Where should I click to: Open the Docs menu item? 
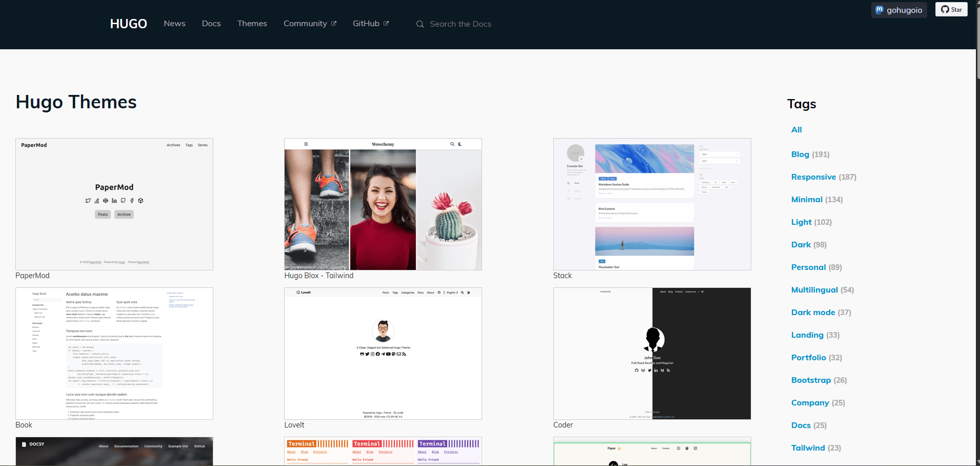[211, 24]
